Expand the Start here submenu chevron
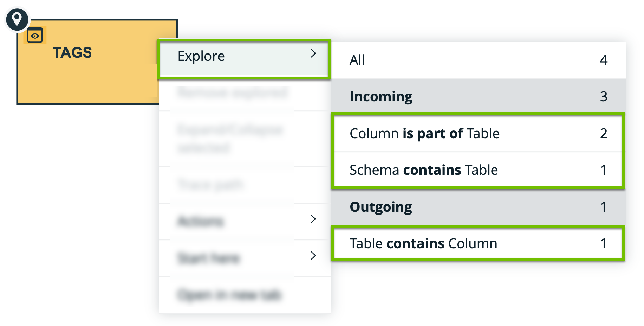644x326 pixels. [x=313, y=256]
